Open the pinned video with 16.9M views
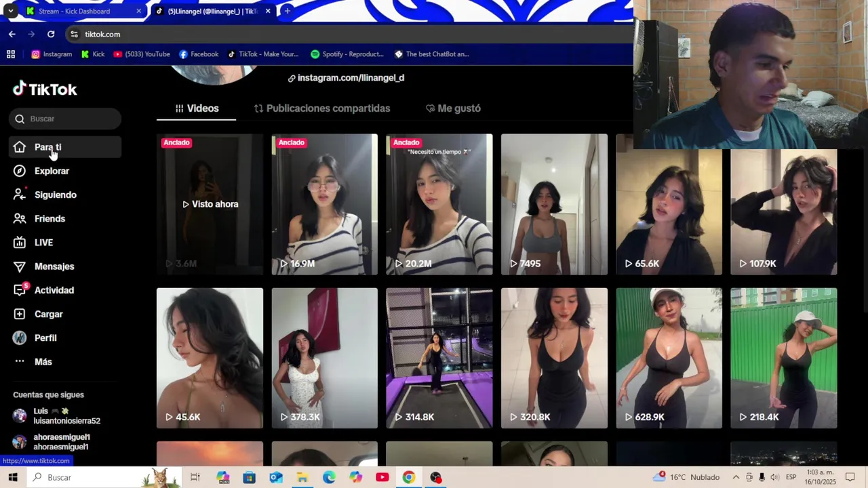 coord(325,204)
